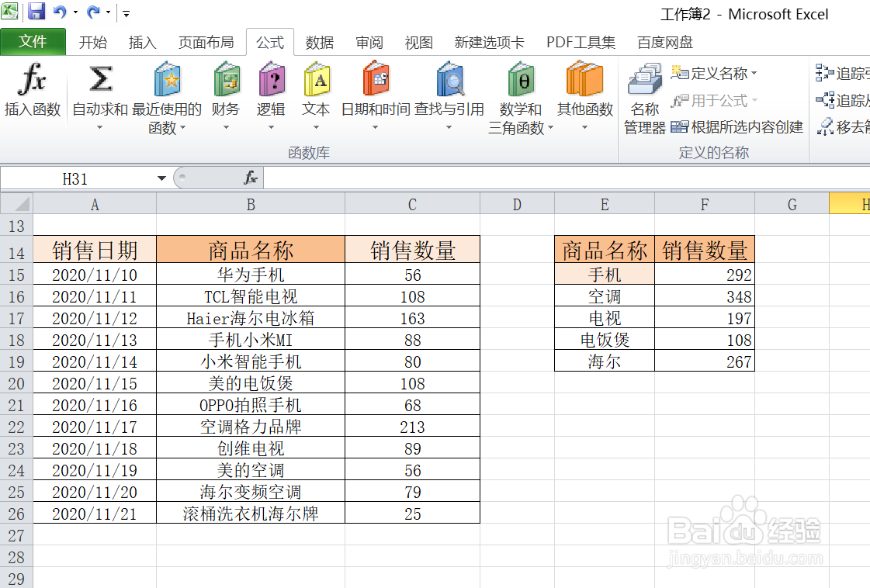Viewport: 870px width, 588px height.
Task: Expand the Undo history dropdown arrow
Action: click(75, 12)
